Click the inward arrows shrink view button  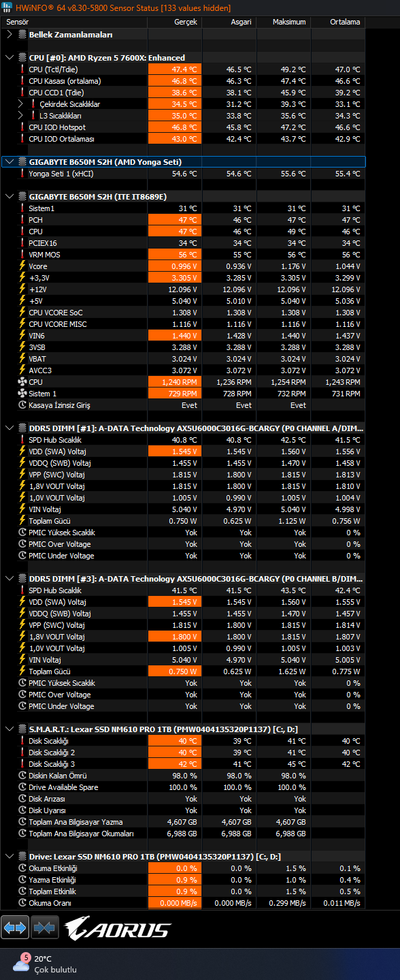coord(44,928)
